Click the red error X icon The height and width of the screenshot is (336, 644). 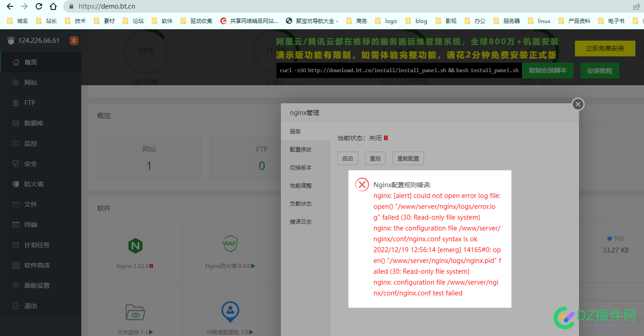pyautogui.click(x=362, y=184)
